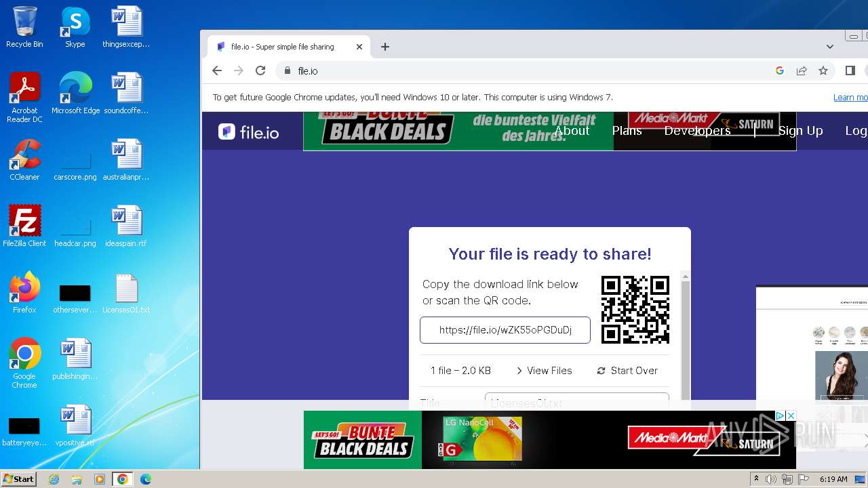Viewport: 868px width, 488px height.
Task: Open a new Chrome tab
Action: [385, 47]
